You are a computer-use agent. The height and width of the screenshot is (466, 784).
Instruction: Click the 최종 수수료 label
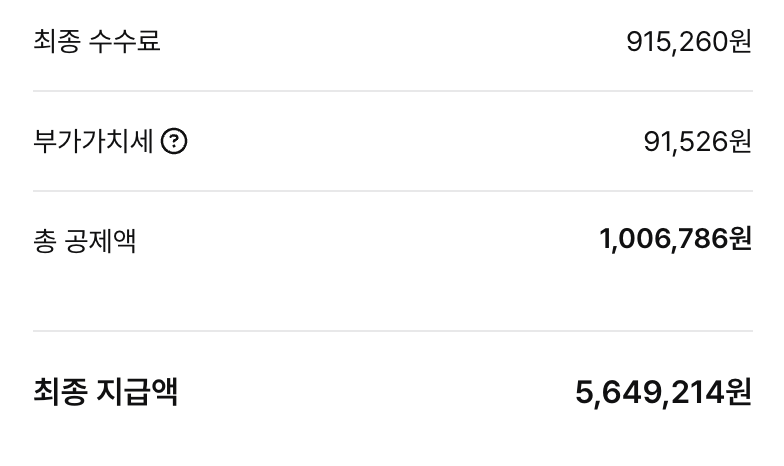pos(97,42)
